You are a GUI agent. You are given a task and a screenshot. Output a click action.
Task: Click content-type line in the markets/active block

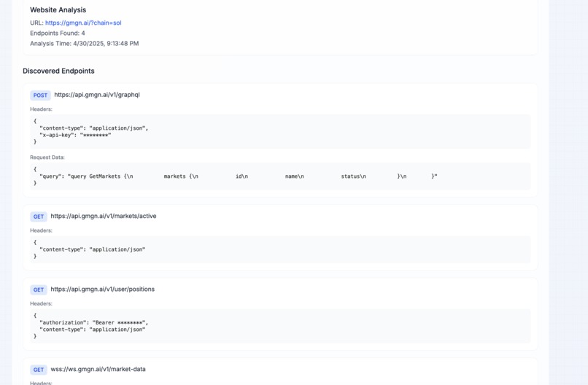point(92,249)
